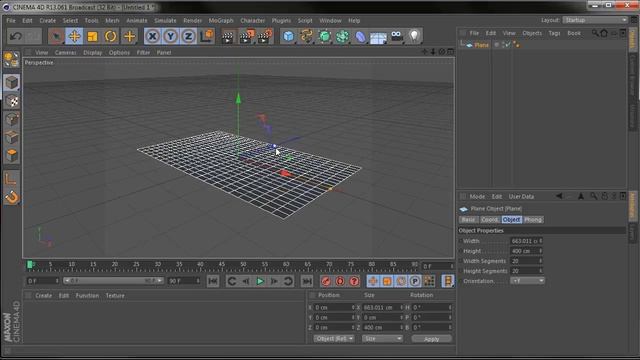Activate the Move tool
This screenshot has width=640, height=360.
click(x=74, y=36)
